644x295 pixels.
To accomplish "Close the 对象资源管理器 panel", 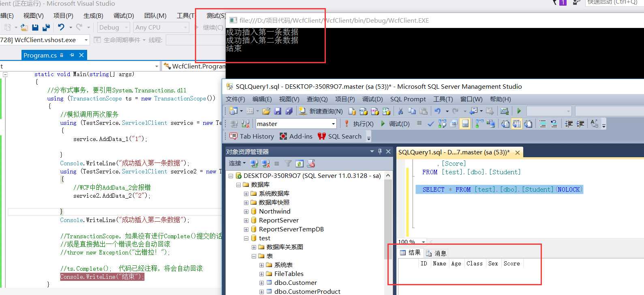I will coord(388,151).
